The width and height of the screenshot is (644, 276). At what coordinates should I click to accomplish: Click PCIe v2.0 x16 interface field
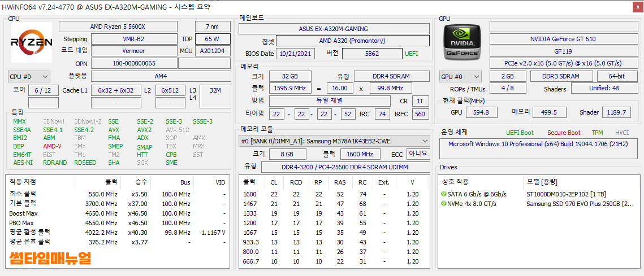click(563, 64)
